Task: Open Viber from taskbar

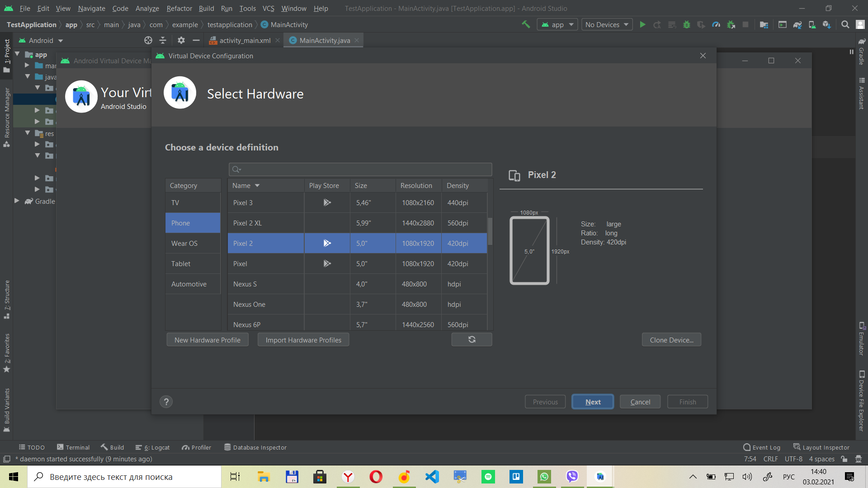Action: coord(572,477)
